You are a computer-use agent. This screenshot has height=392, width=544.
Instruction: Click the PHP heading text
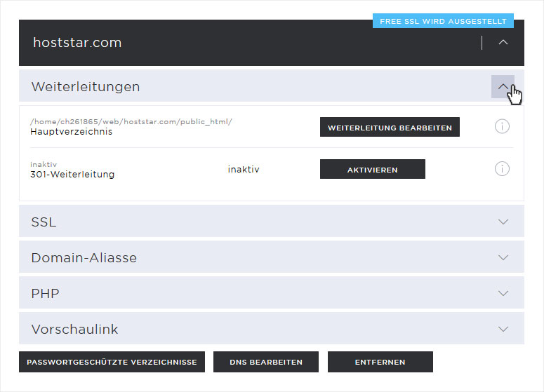[45, 294]
